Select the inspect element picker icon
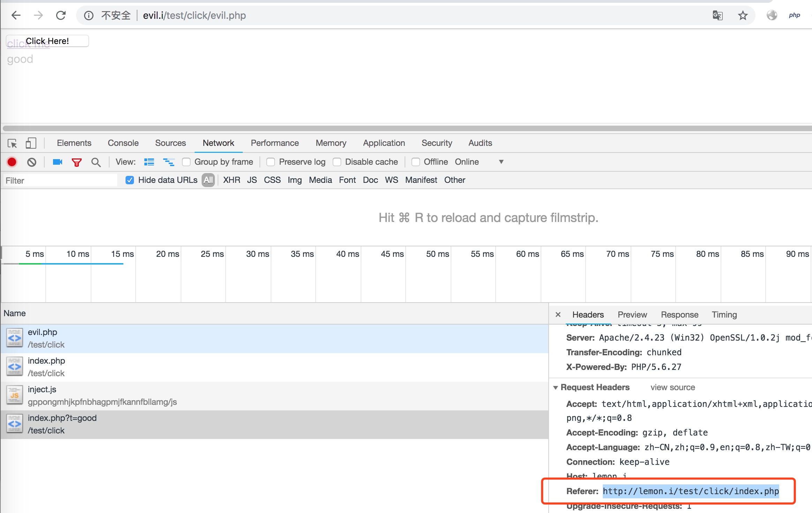Viewport: 812px width, 513px height. (x=12, y=143)
